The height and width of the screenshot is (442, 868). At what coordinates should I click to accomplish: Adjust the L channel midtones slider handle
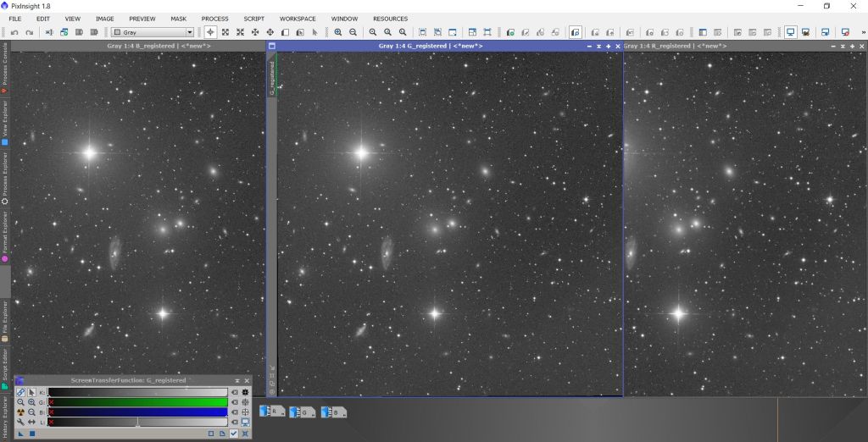click(137, 423)
